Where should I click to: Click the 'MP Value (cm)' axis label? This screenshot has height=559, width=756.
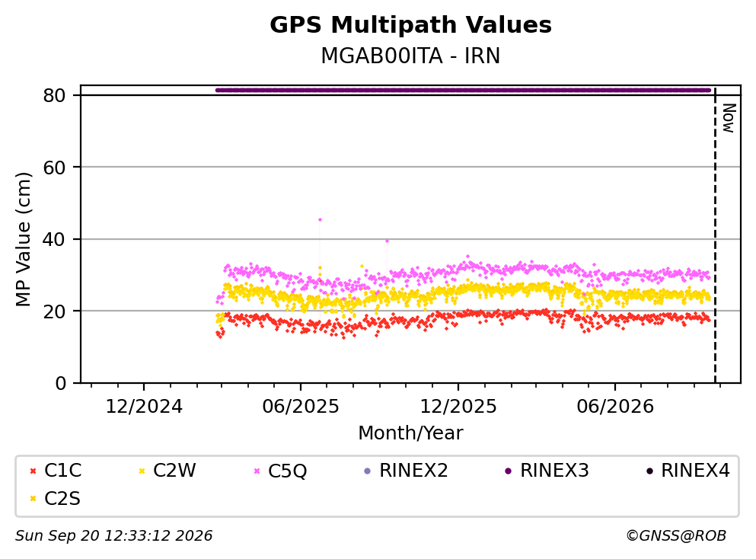coord(23,239)
